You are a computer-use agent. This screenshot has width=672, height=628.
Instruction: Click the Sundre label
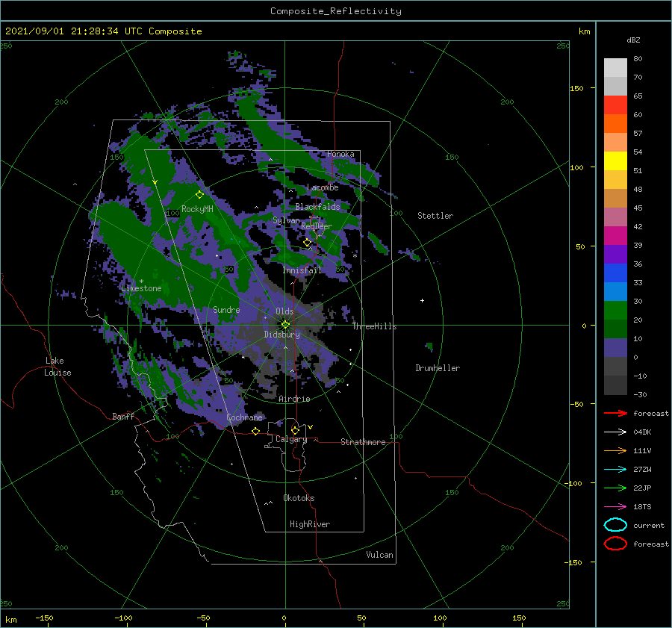226,309
